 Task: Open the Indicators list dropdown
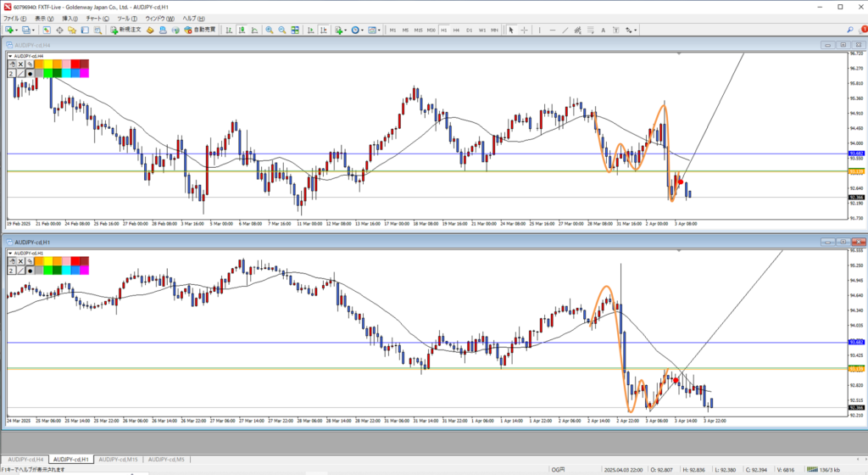tap(341, 30)
